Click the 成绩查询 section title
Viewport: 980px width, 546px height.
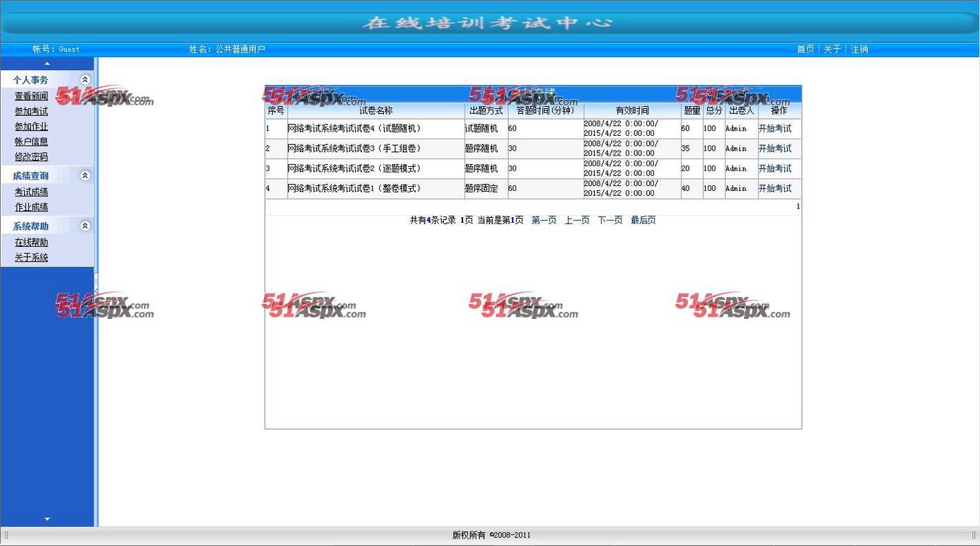[30, 175]
